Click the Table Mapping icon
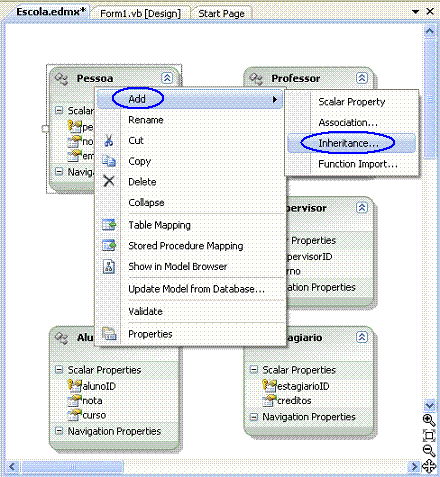Screen dimensions: 440x477 point(109,225)
